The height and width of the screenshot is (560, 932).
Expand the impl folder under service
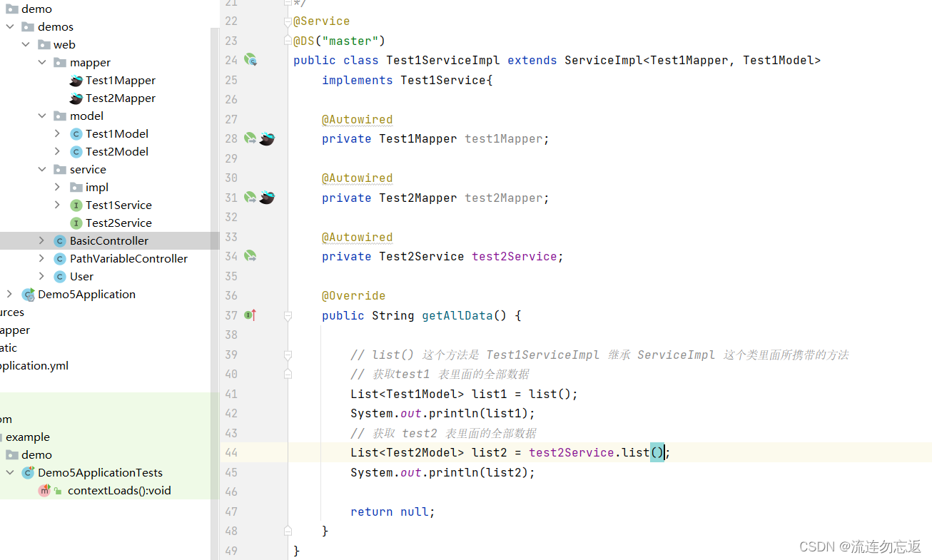point(57,187)
